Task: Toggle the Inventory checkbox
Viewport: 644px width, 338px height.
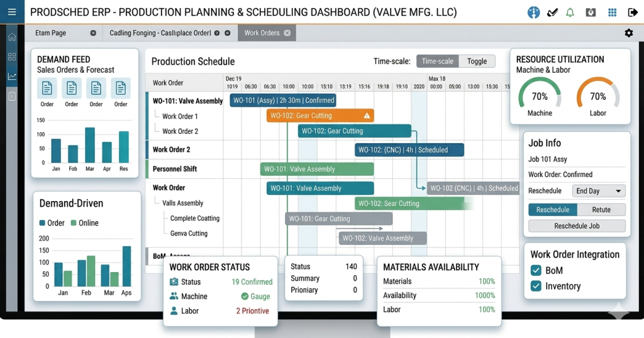Action: pyautogui.click(x=536, y=286)
